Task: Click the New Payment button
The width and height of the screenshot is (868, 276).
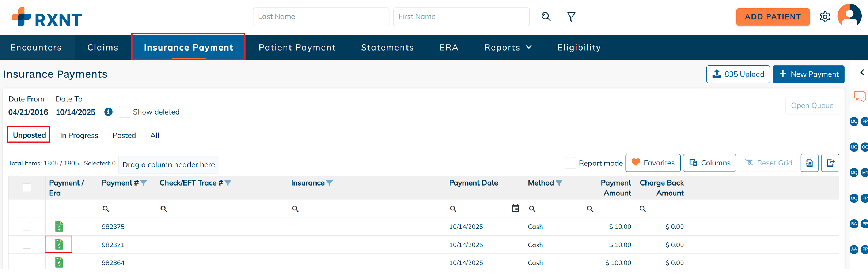Action: (x=808, y=74)
